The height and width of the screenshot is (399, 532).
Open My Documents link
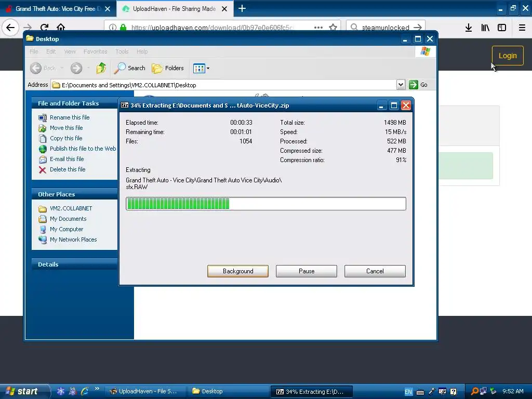[68, 219]
